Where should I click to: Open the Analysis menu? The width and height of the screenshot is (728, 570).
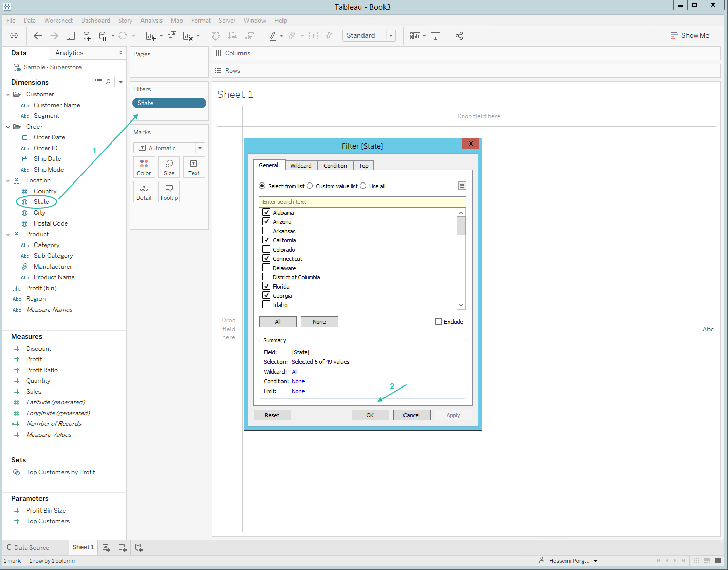click(x=151, y=21)
